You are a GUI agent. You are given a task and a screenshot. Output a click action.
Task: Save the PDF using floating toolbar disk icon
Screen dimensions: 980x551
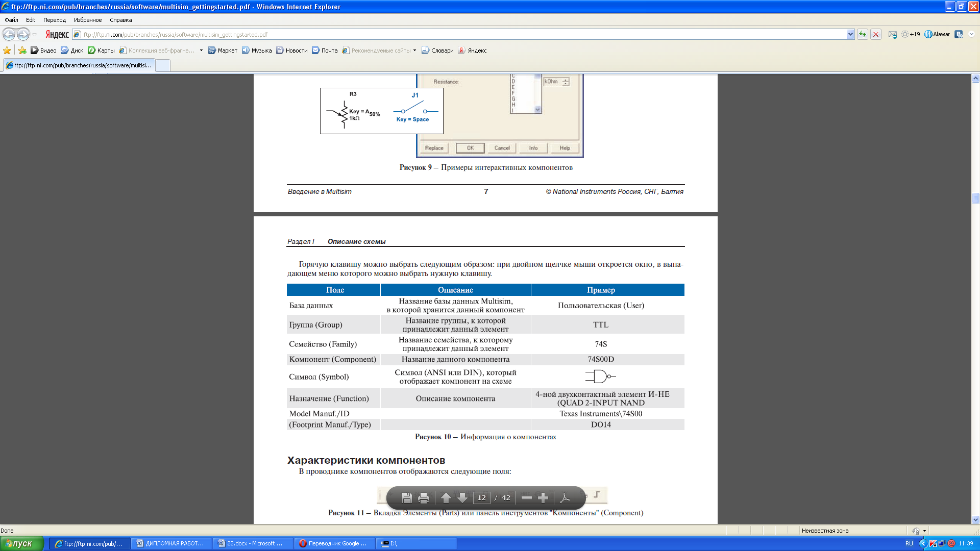pyautogui.click(x=406, y=497)
